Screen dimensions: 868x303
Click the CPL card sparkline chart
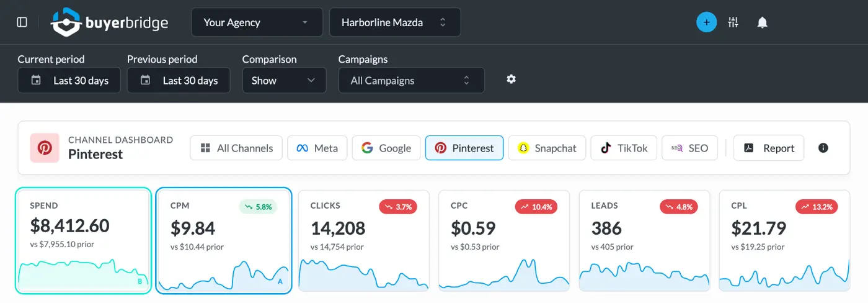click(785, 274)
